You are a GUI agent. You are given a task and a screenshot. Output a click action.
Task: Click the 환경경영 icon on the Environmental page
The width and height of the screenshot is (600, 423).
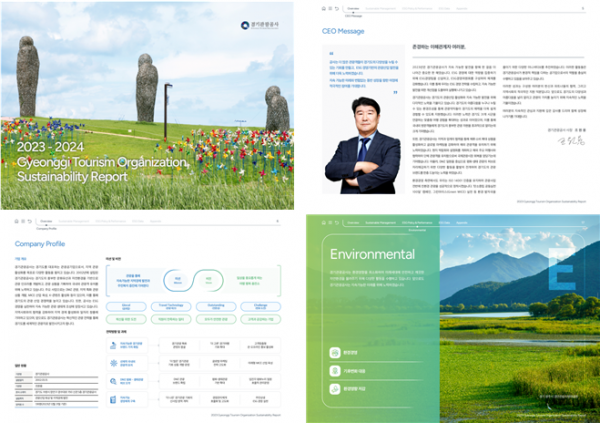point(335,353)
